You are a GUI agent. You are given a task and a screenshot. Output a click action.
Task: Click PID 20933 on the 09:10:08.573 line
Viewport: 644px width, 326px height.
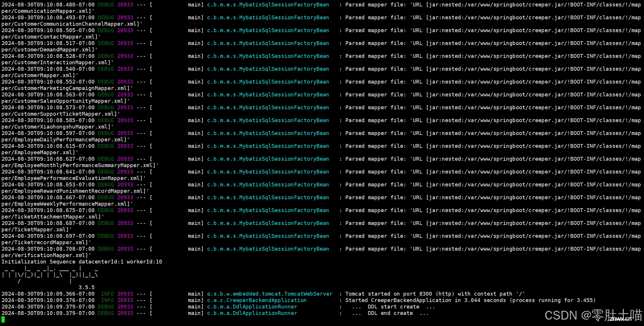coord(125,107)
